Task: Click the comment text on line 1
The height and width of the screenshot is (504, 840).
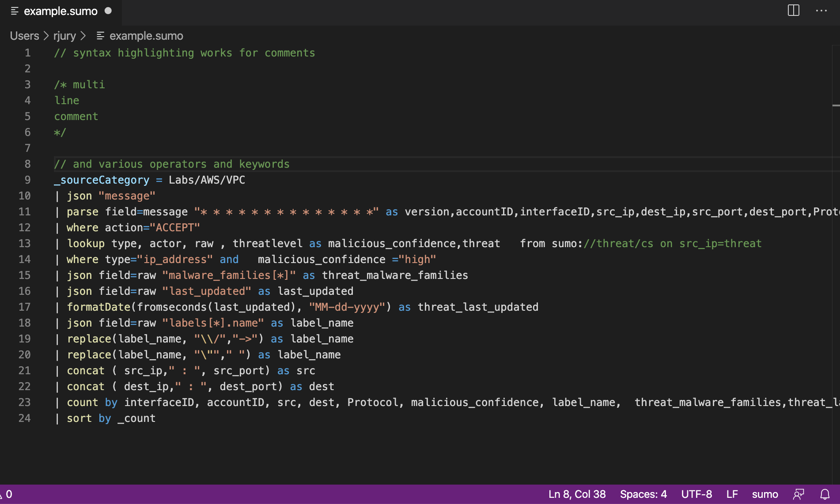Action: tap(185, 53)
